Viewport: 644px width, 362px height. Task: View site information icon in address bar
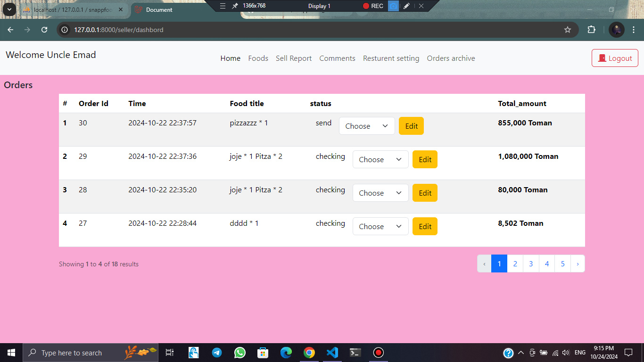[x=65, y=30]
